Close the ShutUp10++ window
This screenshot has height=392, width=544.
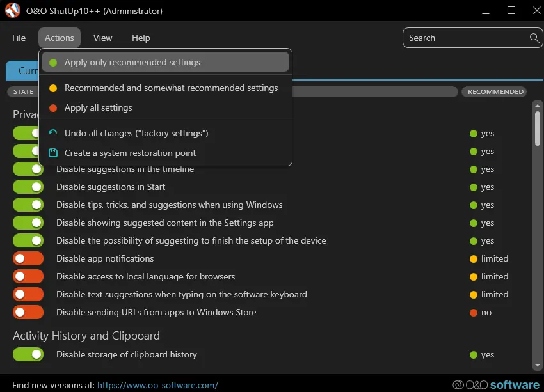(x=536, y=10)
